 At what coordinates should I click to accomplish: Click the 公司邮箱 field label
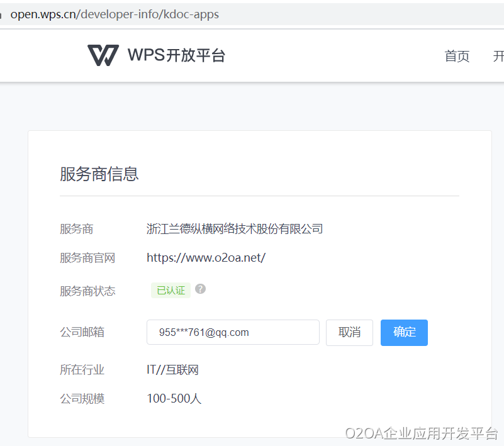(82, 332)
